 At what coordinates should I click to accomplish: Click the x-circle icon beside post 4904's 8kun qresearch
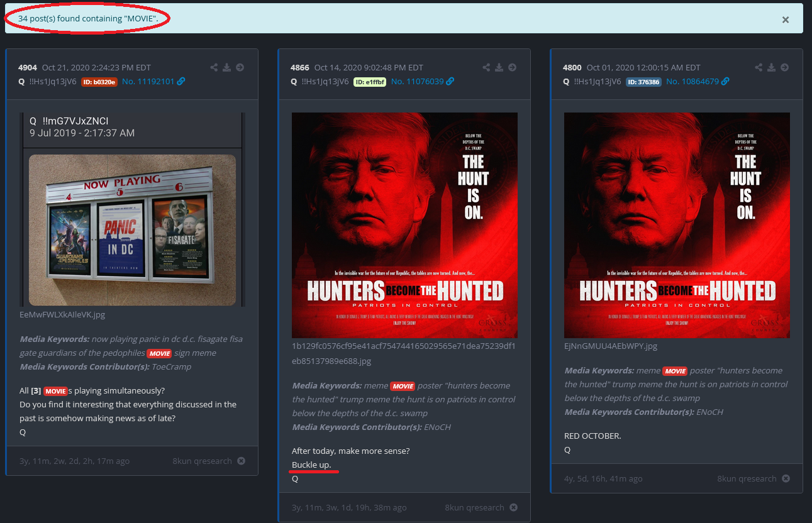pyautogui.click(x=241, y=461)
